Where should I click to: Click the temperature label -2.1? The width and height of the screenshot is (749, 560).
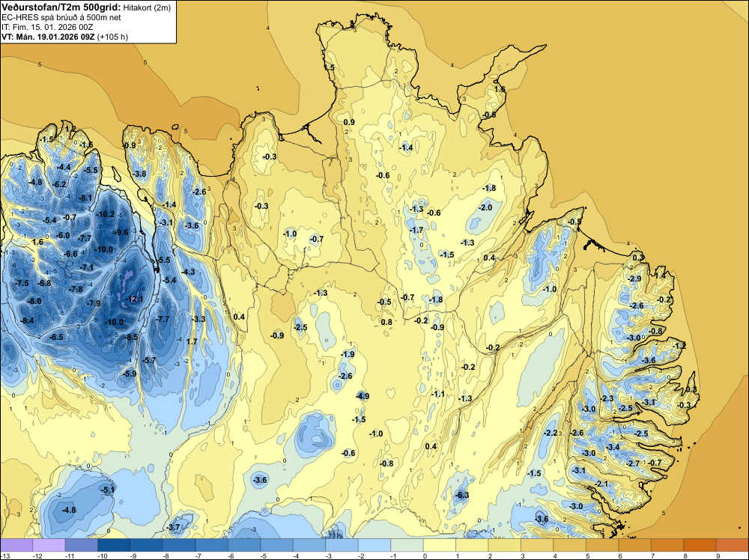pyautogui.click(x=601, y=484)
